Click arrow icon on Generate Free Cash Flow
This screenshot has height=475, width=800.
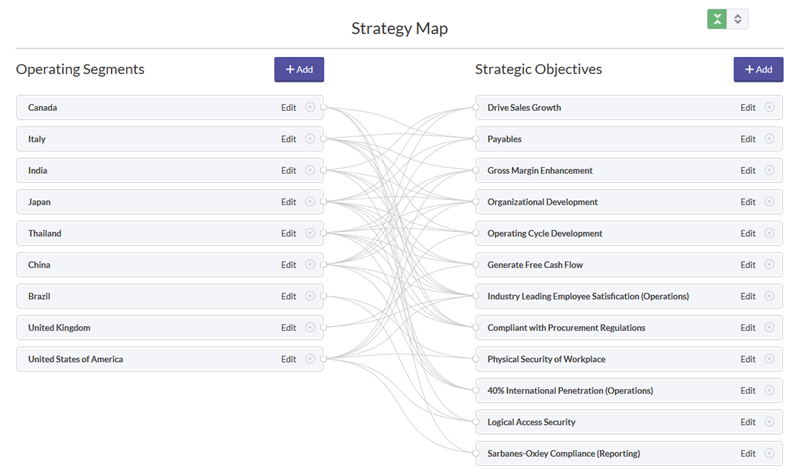(769, 264)
